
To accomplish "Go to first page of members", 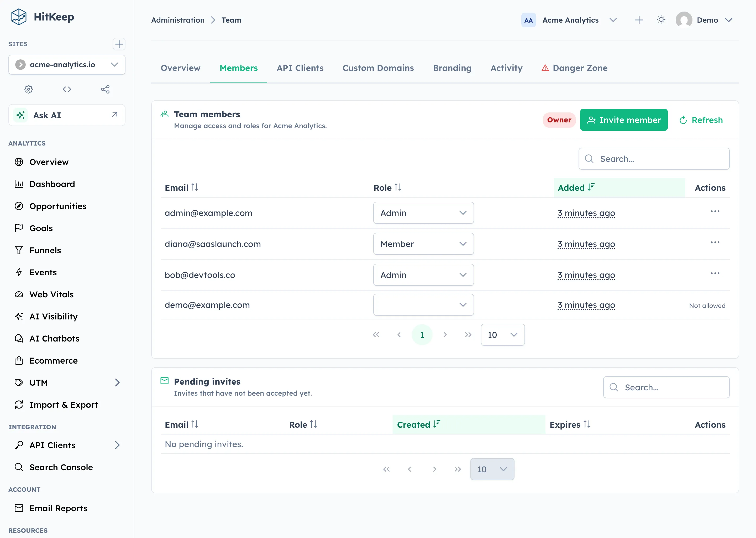I will point(376,335).
